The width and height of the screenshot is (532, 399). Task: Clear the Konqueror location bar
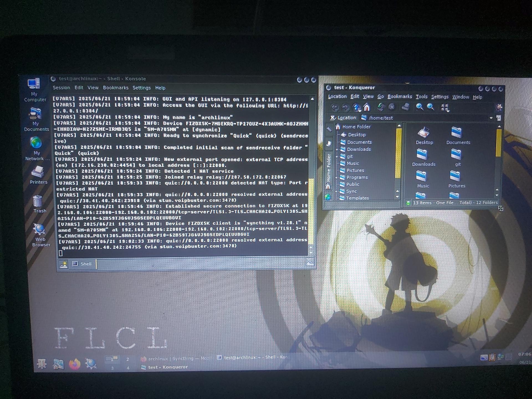(x=332, y=118)
